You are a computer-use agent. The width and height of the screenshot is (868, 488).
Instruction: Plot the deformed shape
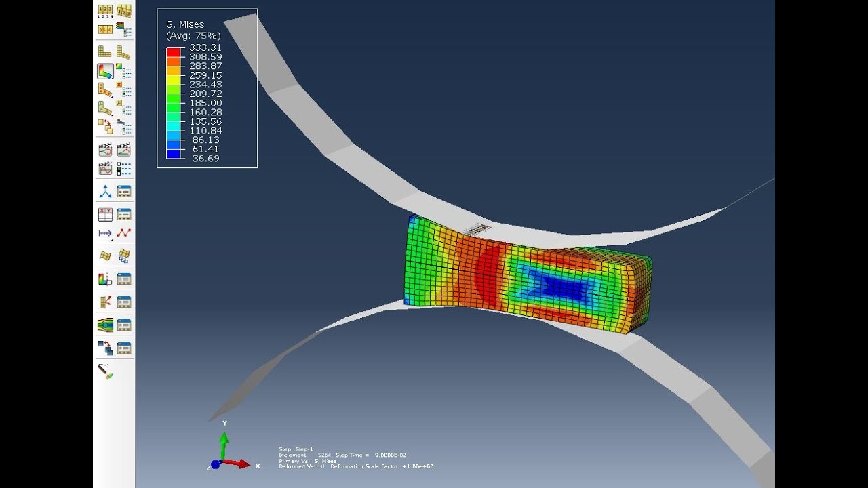click(x=123, y=52)
